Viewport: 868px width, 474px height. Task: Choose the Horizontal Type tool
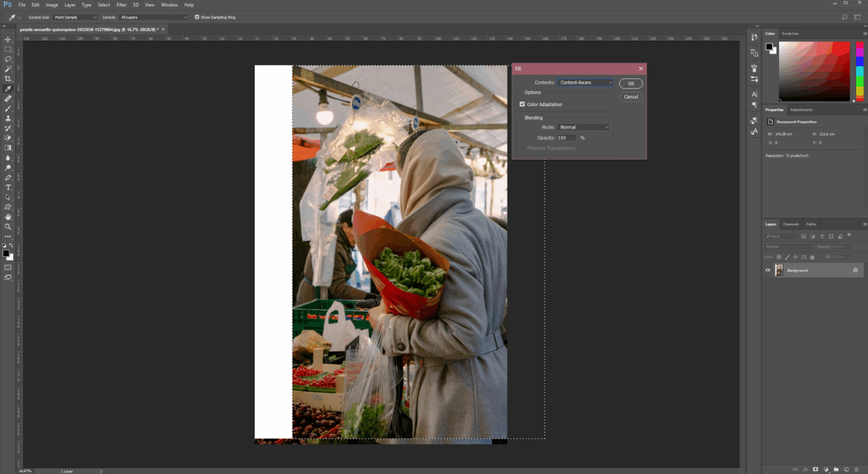click(8, 187)
